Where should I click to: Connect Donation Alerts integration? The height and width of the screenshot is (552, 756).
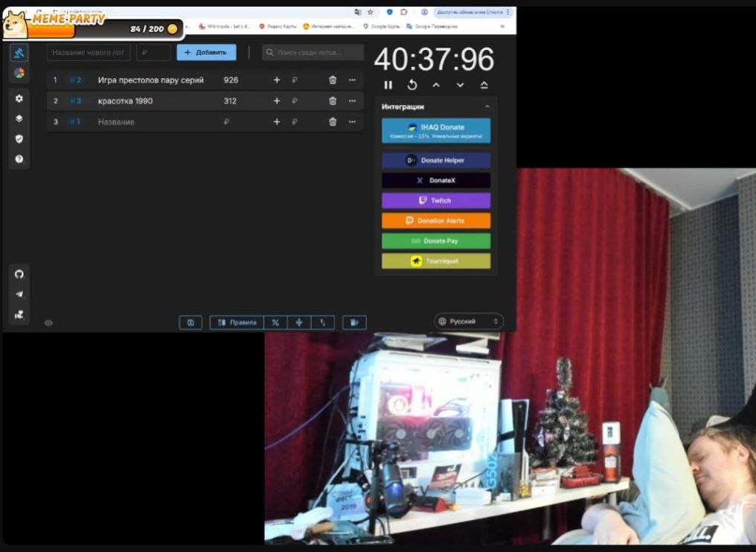pyautogui.click(x=436, y=221)
